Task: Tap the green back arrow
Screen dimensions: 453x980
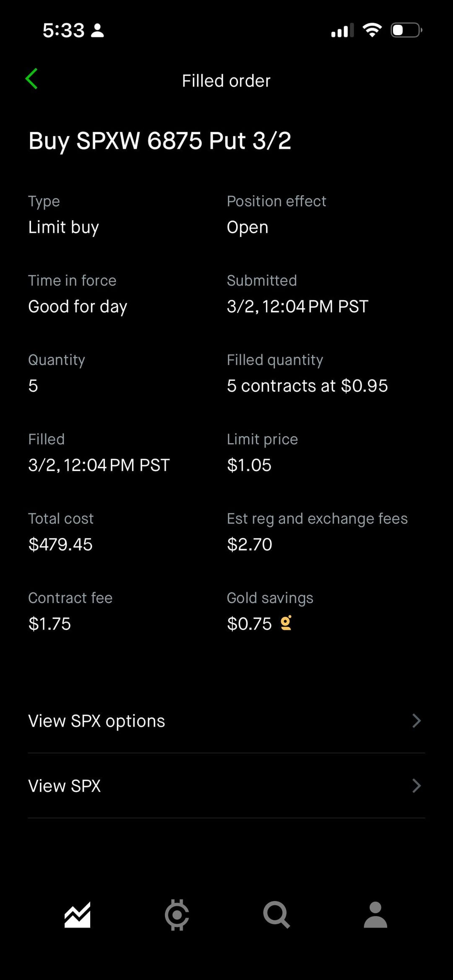Action: 32,79
